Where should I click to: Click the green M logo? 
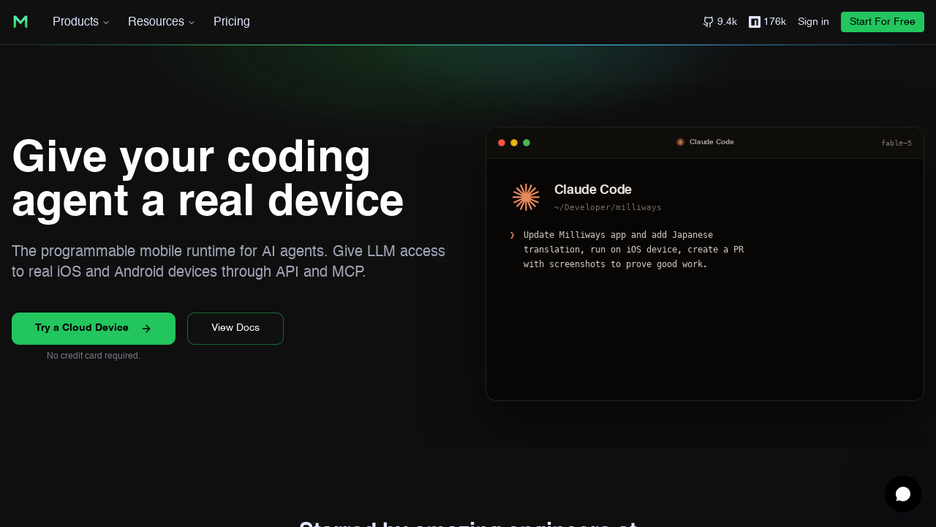tap(20, 21)
